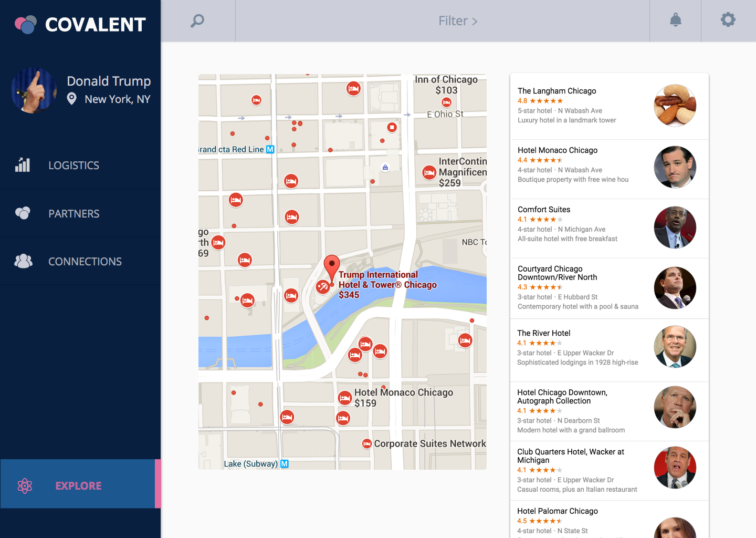Open settings gear icon
The image size is (756, 538).
click(728, 20)
